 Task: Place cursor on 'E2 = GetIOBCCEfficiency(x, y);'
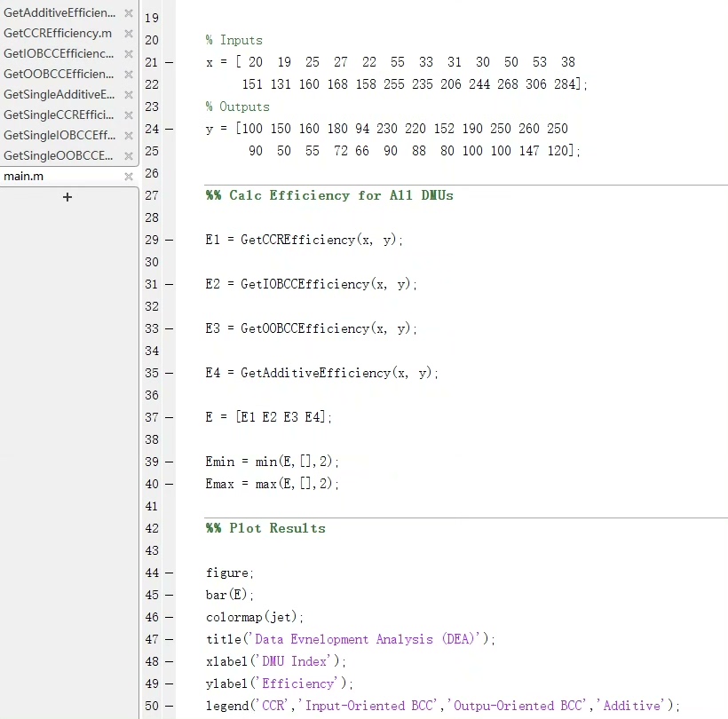(x=311, y=284)
